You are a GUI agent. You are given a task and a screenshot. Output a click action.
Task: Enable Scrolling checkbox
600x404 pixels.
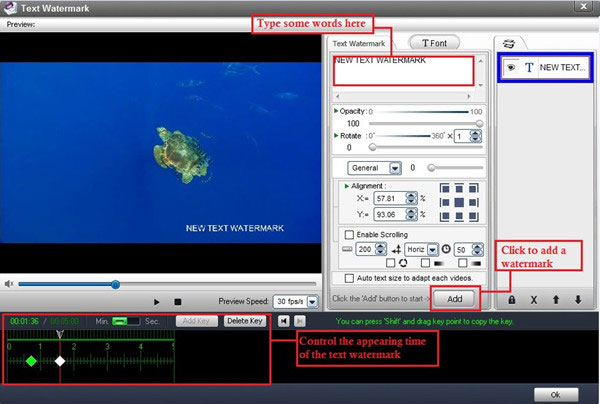coord(349,235)
